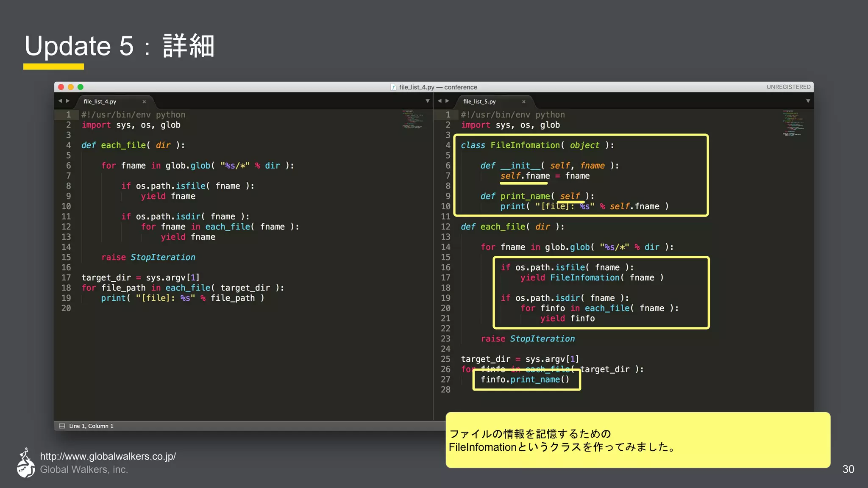Click 'finfo.print_name()' line in right pane

[525, 379]
